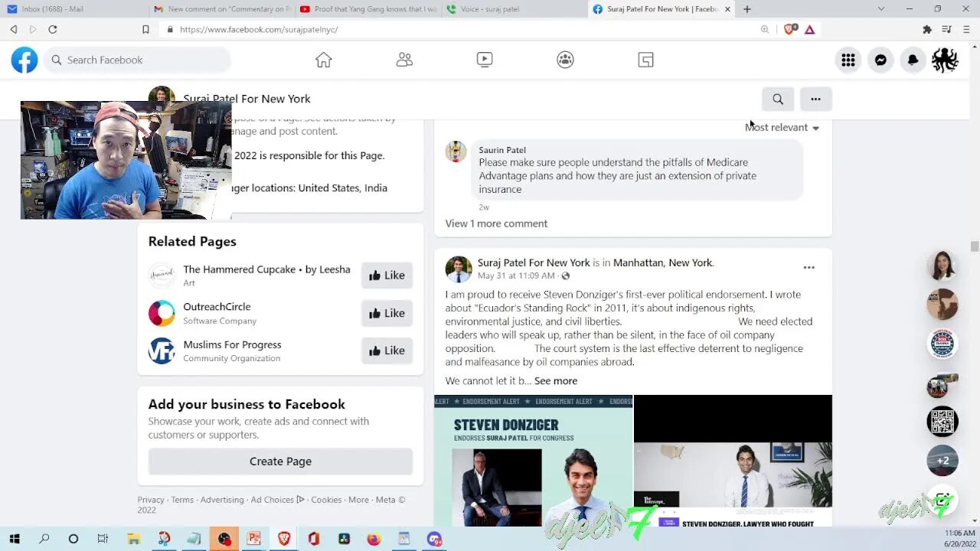The width and height of the screenshot is (980, 551).
Task: Expand post text with See more
Action: point(556,380)
